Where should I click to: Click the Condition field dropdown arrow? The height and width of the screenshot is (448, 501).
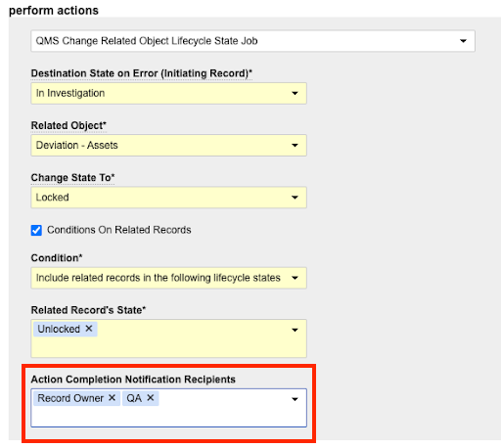pyautogui.click(x=295, y=278)
